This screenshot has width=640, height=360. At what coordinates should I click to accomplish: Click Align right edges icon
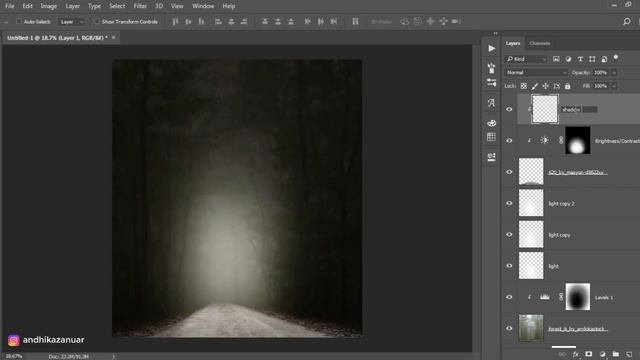pyautogui.click(x=244, y=22)
